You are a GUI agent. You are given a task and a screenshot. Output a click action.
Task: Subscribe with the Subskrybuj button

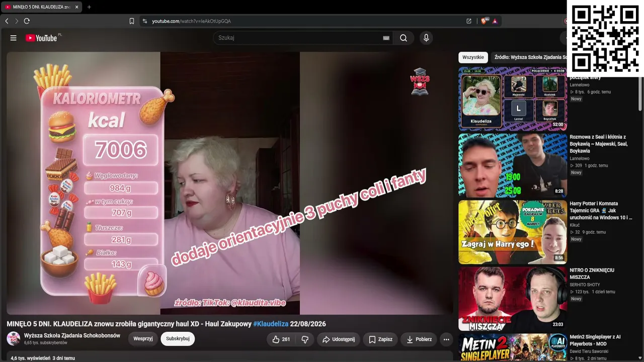point(178,339)
